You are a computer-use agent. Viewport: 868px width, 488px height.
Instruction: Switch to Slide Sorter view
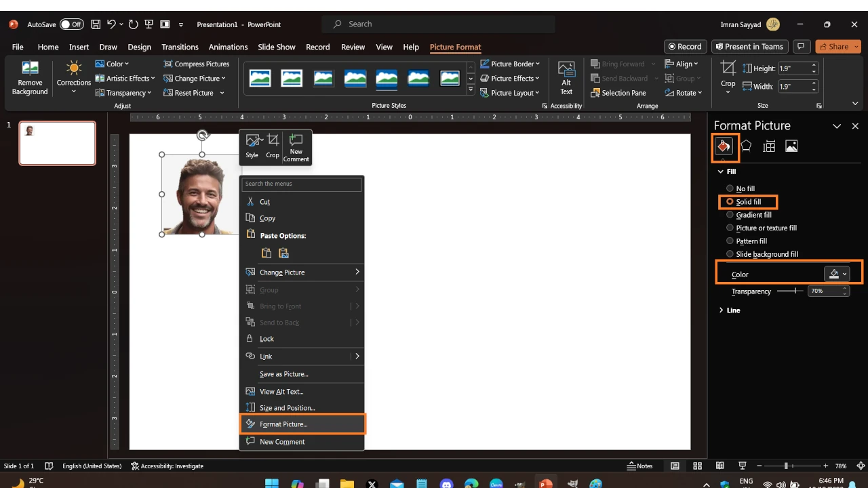click(x=697, y=466)
